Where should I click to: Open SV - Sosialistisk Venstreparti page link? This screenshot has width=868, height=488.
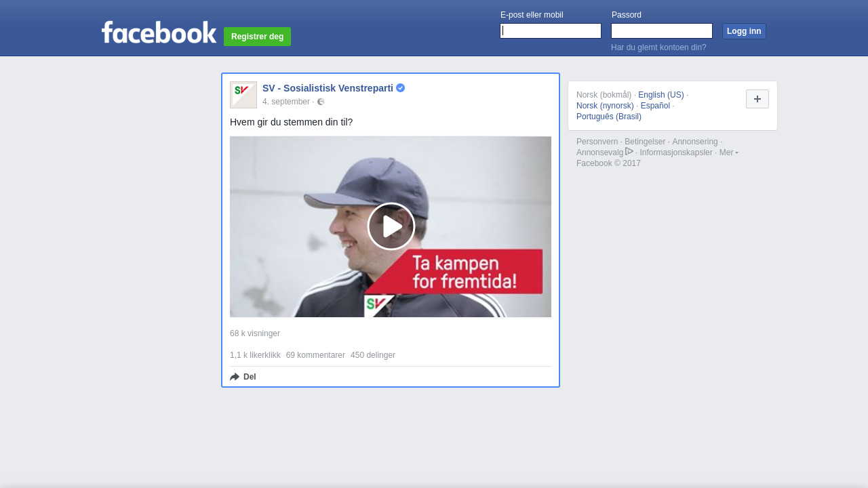(x=328, y=88)
